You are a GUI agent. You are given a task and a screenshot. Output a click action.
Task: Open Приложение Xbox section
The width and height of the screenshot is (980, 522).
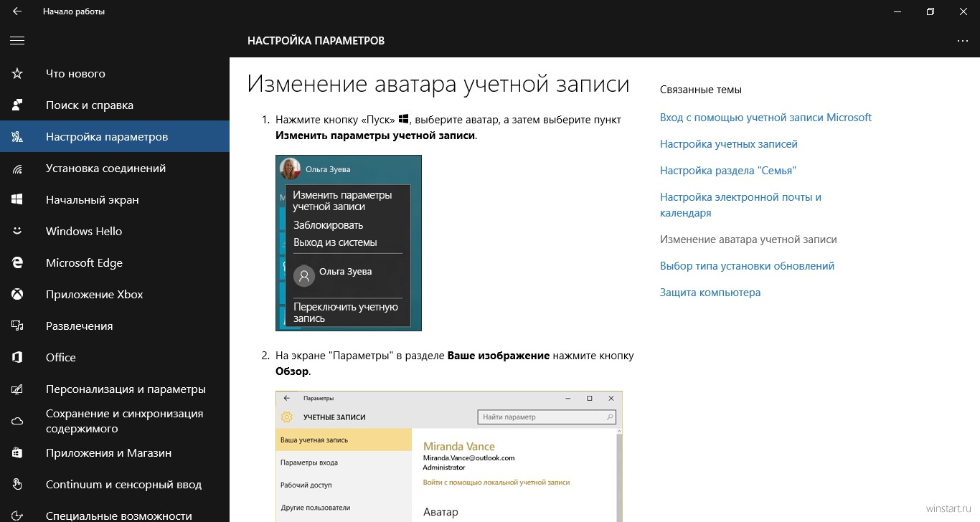tap(115, 295)
